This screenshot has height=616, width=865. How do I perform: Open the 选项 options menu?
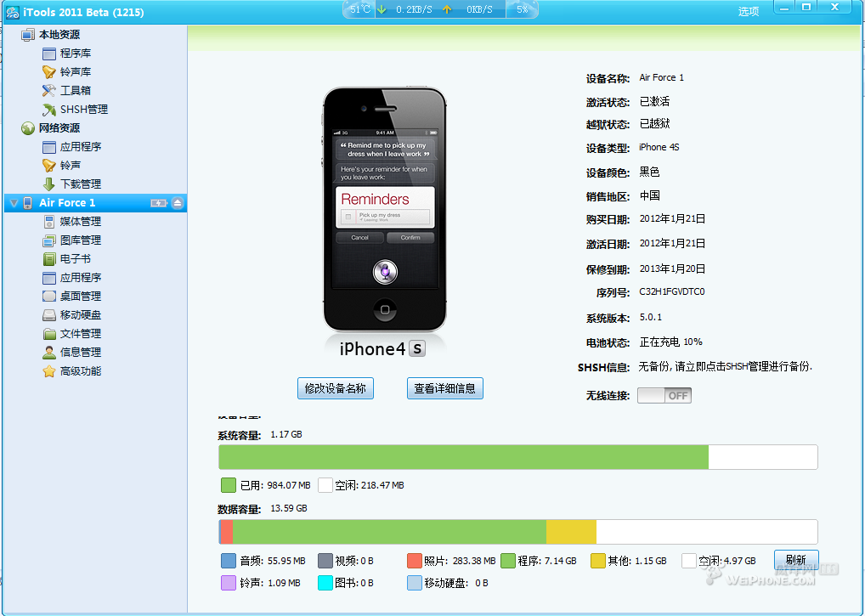coord(749,11)
